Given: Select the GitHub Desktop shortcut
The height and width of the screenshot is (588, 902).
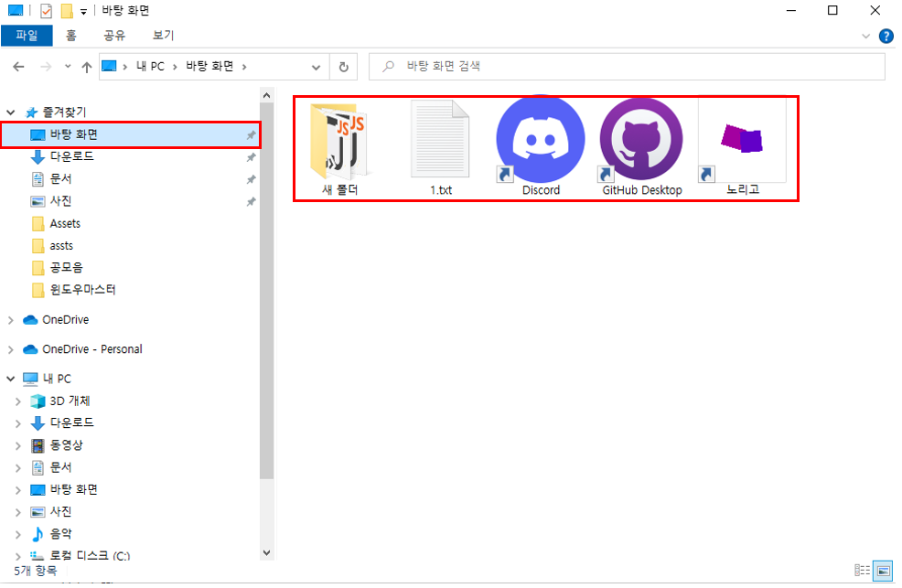Looking at the screenshot, I should (x=641, y=148).
